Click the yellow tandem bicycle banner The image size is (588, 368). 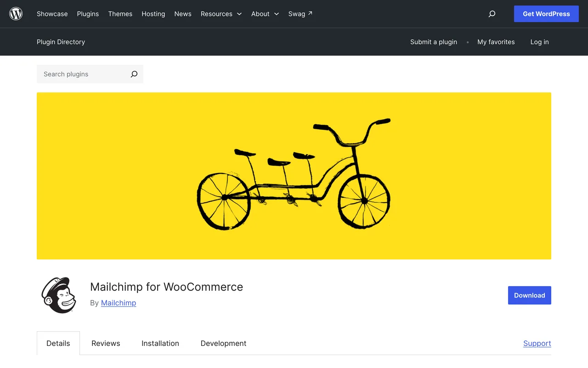294,176
